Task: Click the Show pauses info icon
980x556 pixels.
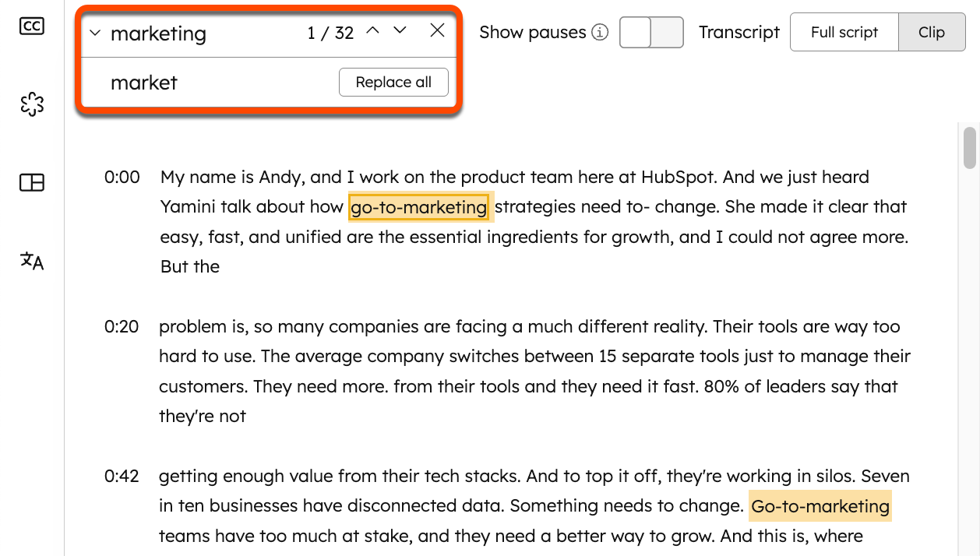Action: click(600, 33)
